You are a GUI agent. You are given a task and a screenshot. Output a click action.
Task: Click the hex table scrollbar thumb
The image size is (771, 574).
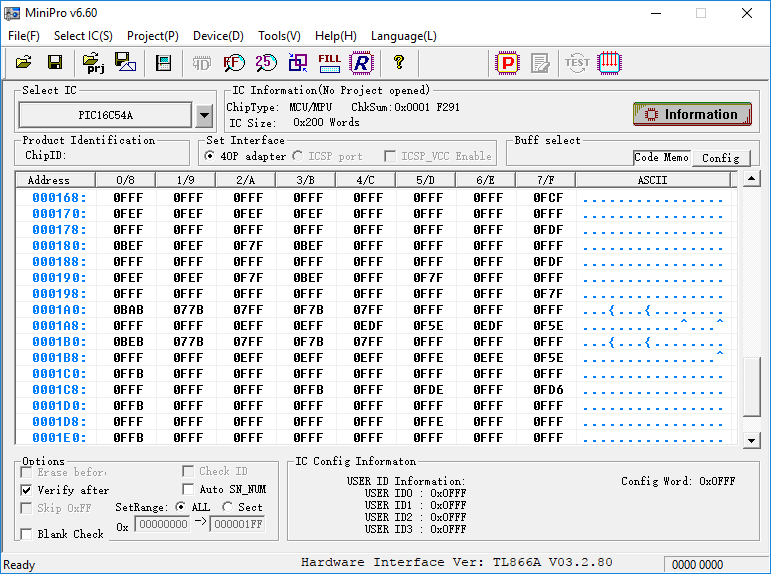[751, 387]
